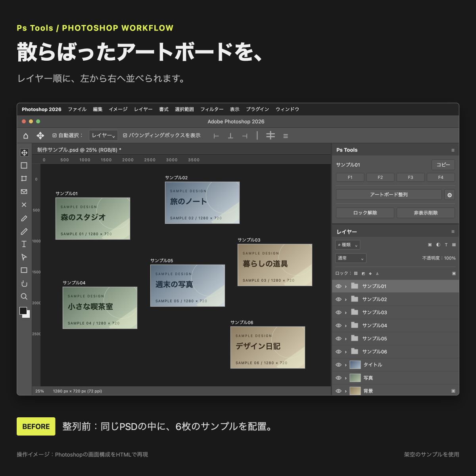The height and width of the screenshot is (476, 476).
Task: Open the イメージ menu
Action: click(x=118, y=109)
